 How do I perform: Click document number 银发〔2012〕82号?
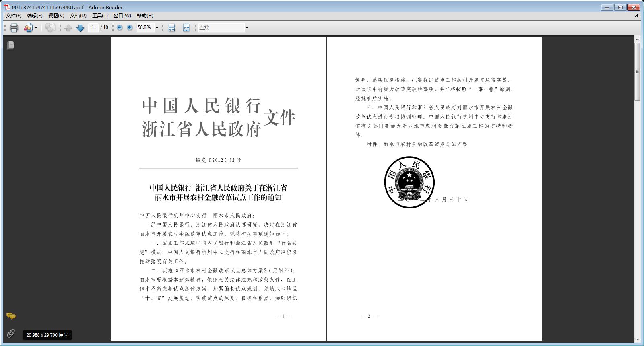pyautogui.click(x=219, y=160)
